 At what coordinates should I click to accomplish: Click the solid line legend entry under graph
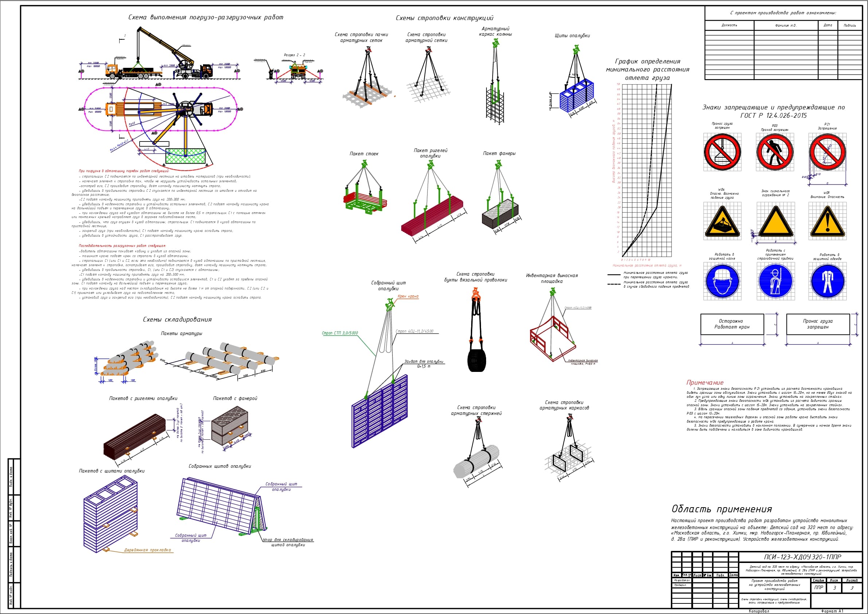pos(648,275)
